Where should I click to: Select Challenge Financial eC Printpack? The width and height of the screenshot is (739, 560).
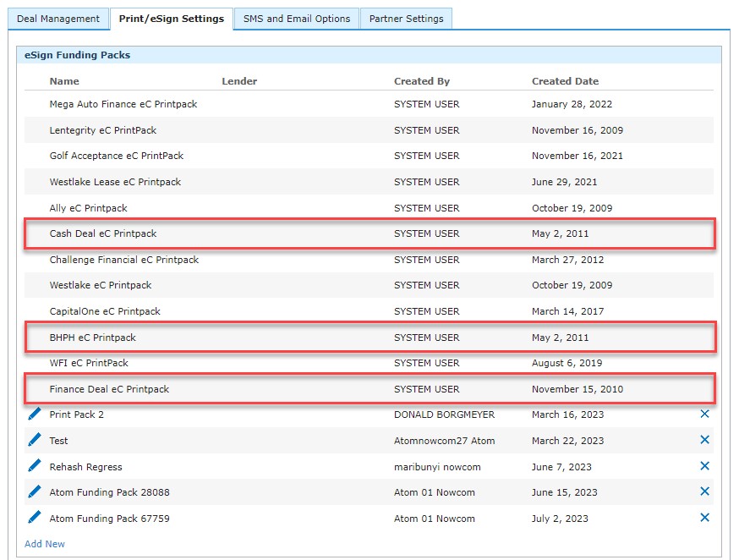369,260
